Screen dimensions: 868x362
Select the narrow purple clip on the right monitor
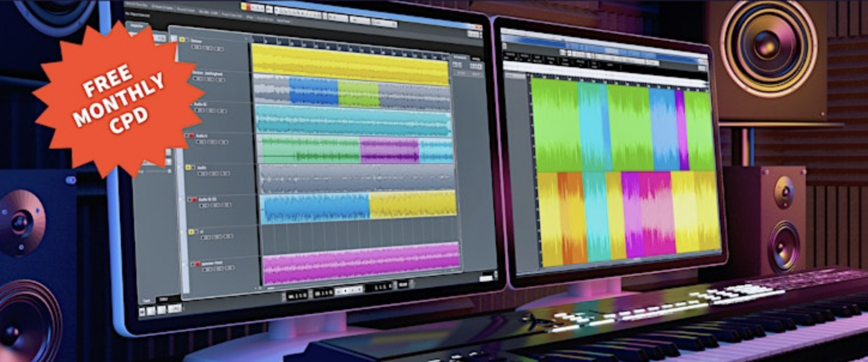[682, 130]
